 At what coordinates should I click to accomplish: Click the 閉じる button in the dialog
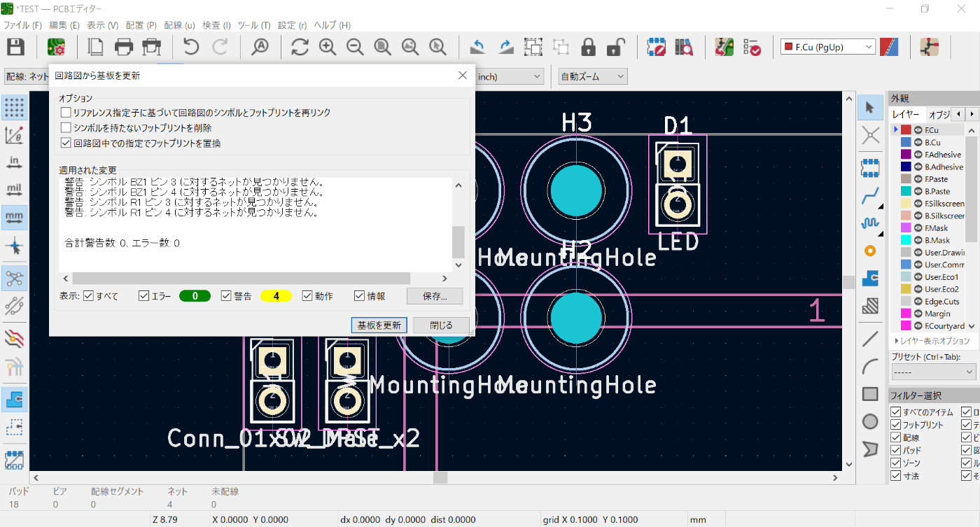coord(441,325)
